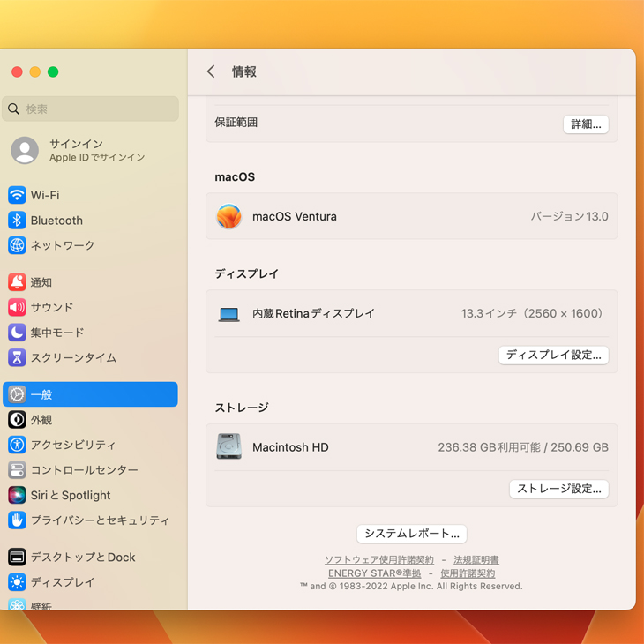644x644 pixels.
Task: Click the システムレポート... button
Action: (x=411, y=534)
